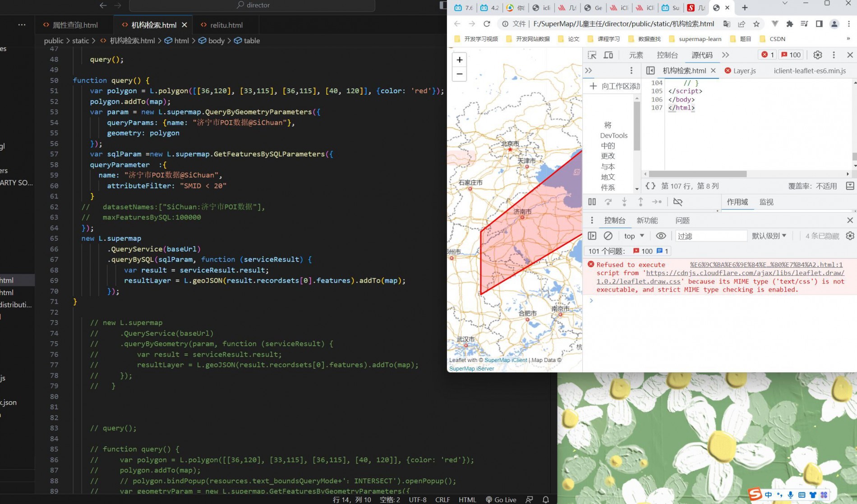Screen dimensions: 857x504
Task: Change CRLF line ending setting
Action: 442,499
